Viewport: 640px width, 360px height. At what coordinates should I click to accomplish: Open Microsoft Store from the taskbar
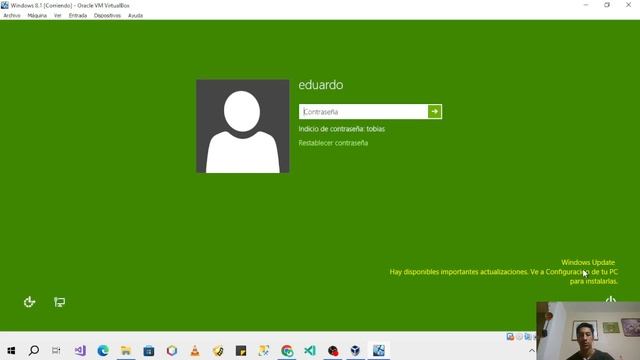[149, 350]
